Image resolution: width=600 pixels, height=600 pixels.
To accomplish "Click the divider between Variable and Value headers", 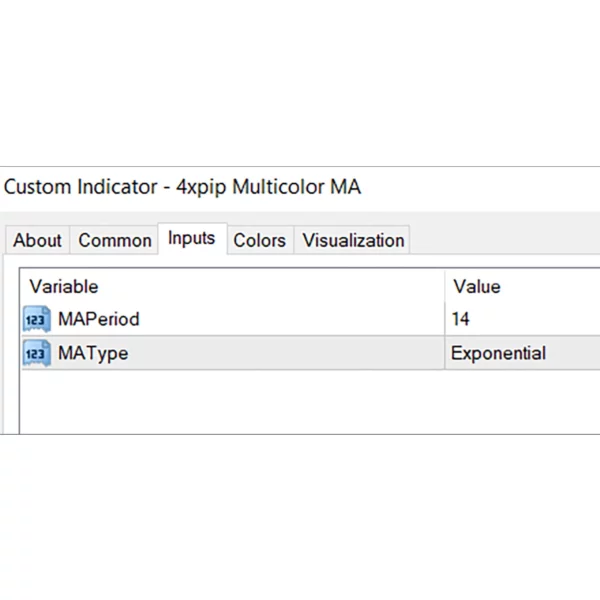I will coord(445,287).
